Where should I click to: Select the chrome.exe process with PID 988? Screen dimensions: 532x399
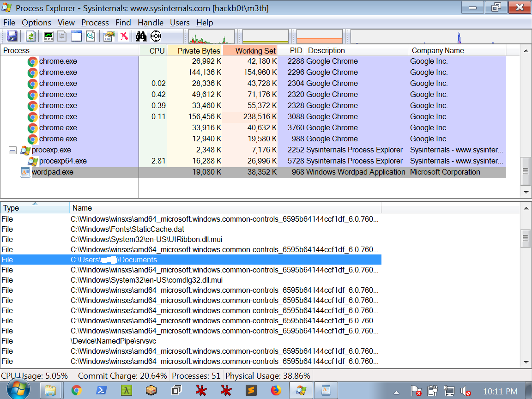(253, 139)
